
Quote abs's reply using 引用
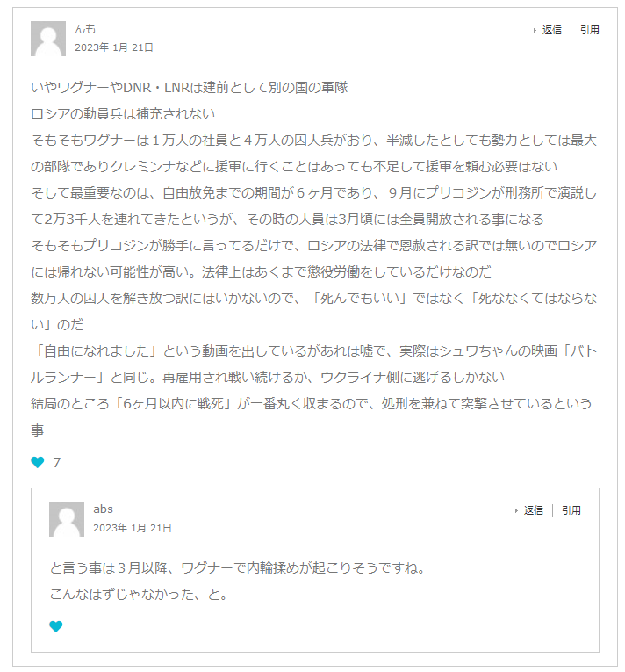(x=571, y=510)
